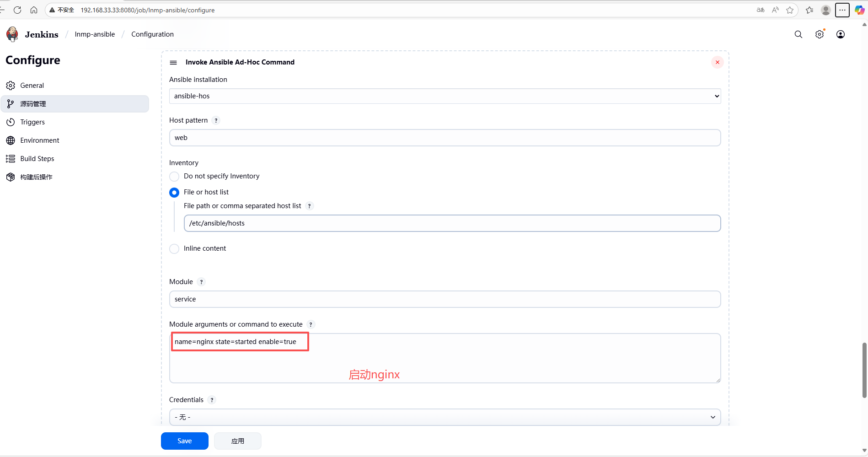Click the browser address bar URL

point(148,10)
